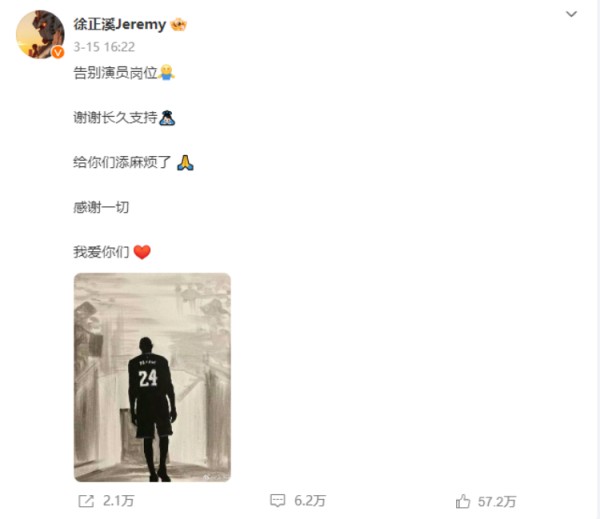The image size is (600, 519).
Task: Click the 2.1万 repost count
Action: tap(119, 501)
